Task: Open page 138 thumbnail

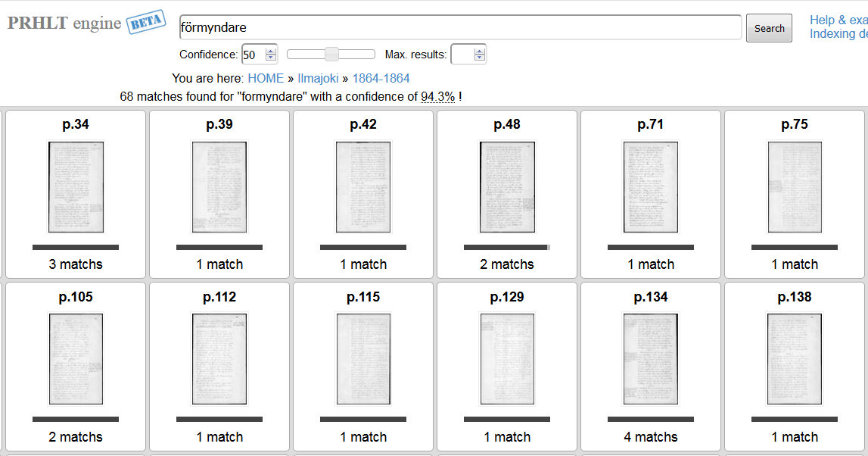Action: (x=795, y=358)
